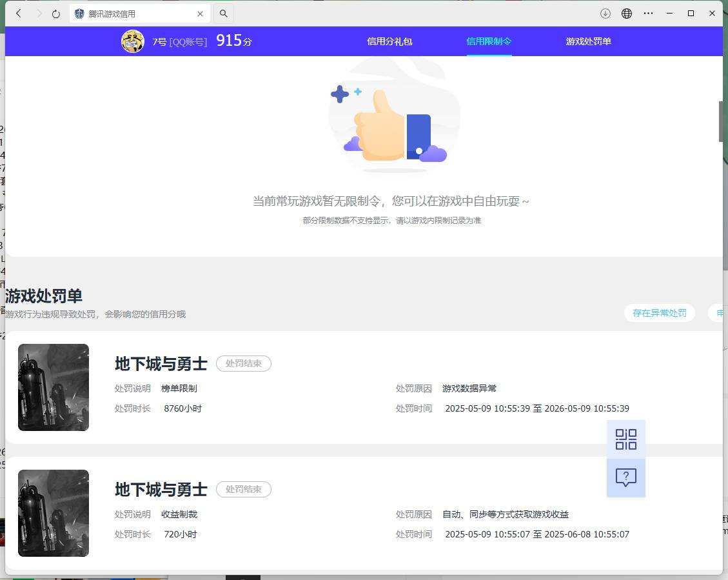Screen dimensions: 728x580
Task: Click the game thumbnail for the 收益制裁 penalty
Action: 54,513
